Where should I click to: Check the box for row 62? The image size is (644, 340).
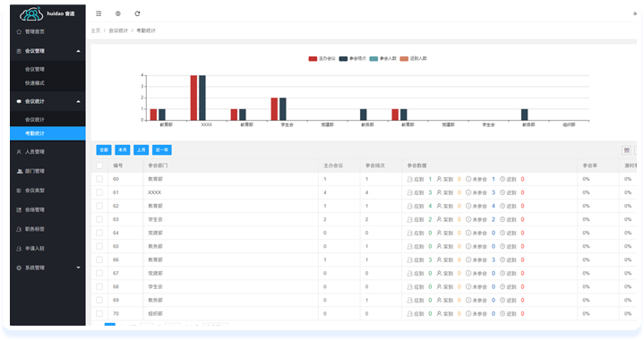tap(99, 206)
